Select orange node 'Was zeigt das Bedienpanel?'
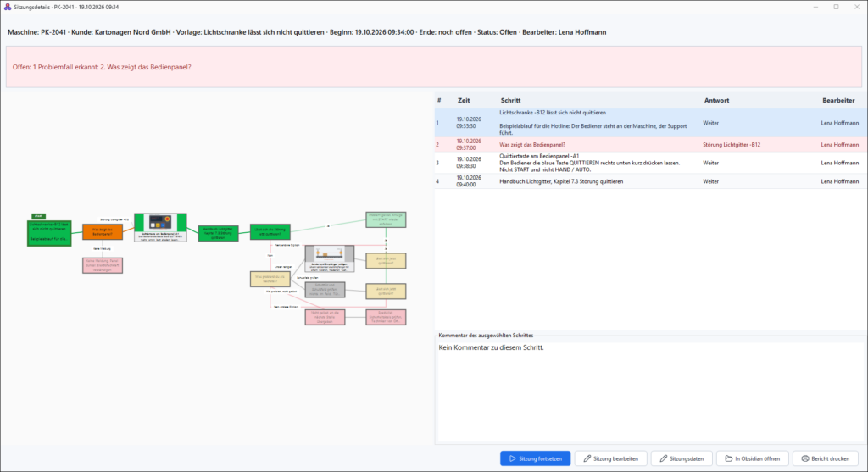 [103, 232]
